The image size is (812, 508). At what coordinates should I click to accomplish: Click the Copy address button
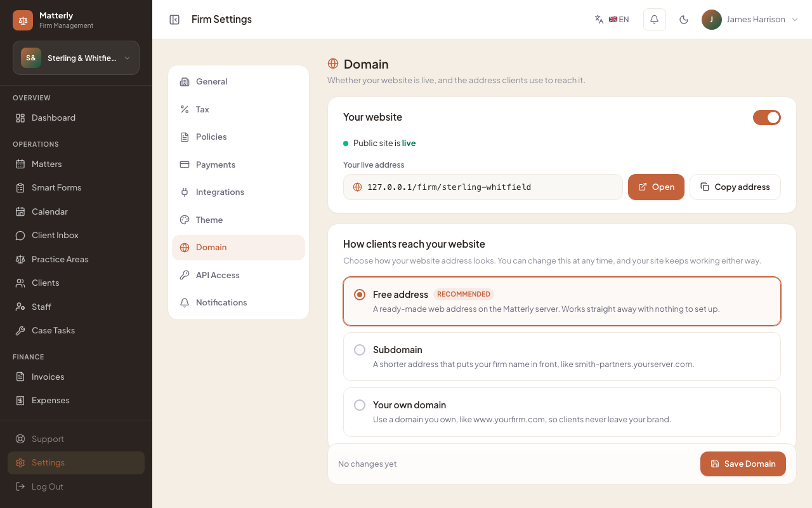coord(735,187)
